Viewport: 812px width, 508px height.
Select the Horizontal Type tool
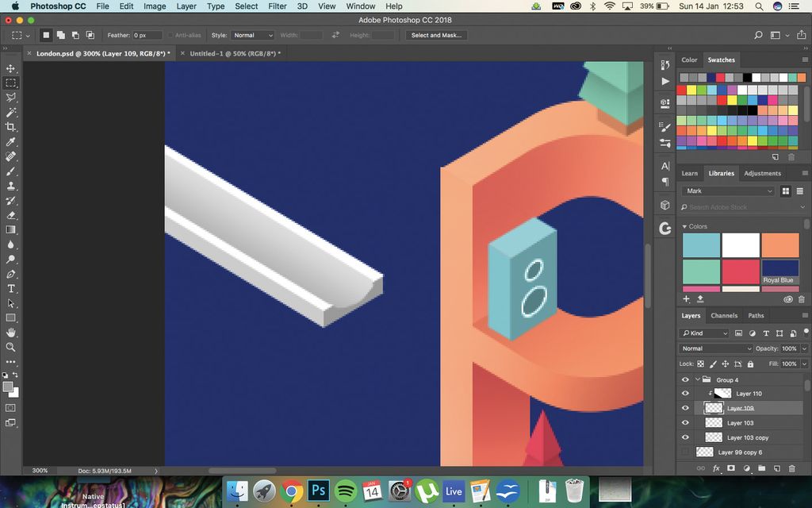coord(11,288)
